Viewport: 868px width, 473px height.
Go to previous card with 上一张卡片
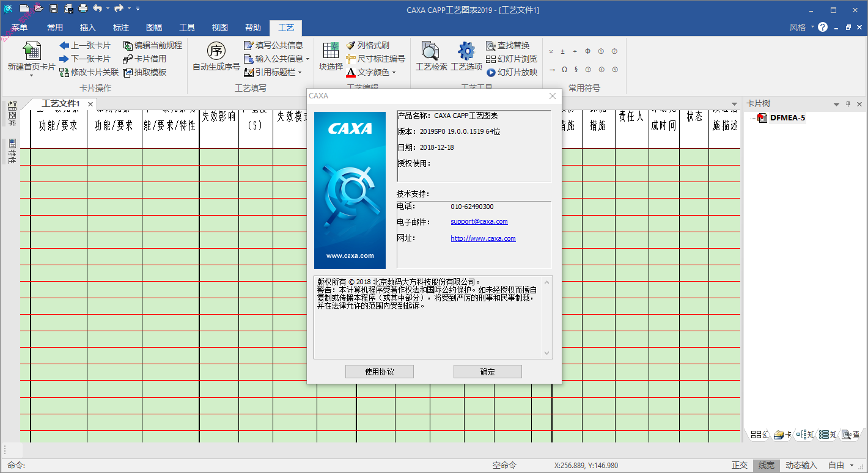[x=85, y=45]
